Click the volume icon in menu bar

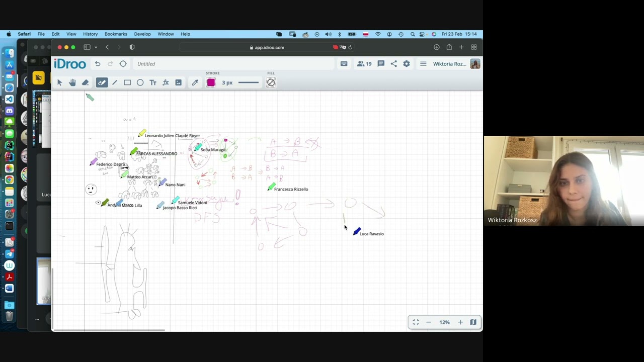(328, 34)
